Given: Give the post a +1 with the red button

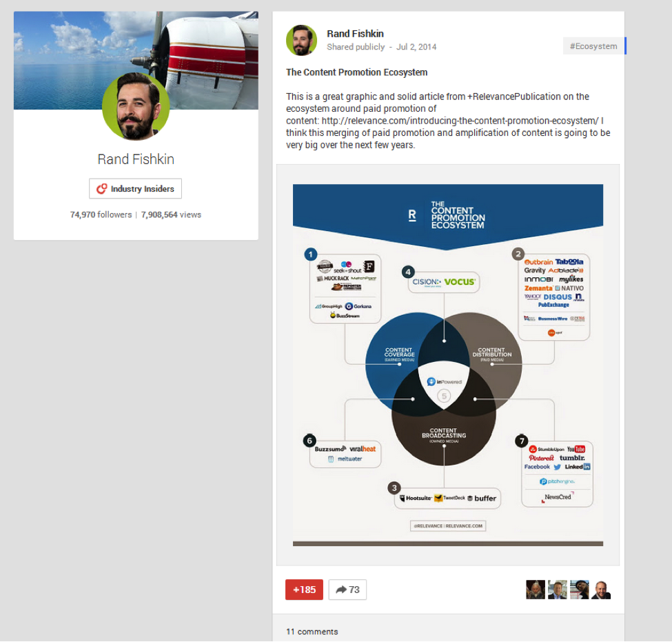Looking at the screenshot, I should 303,590.
